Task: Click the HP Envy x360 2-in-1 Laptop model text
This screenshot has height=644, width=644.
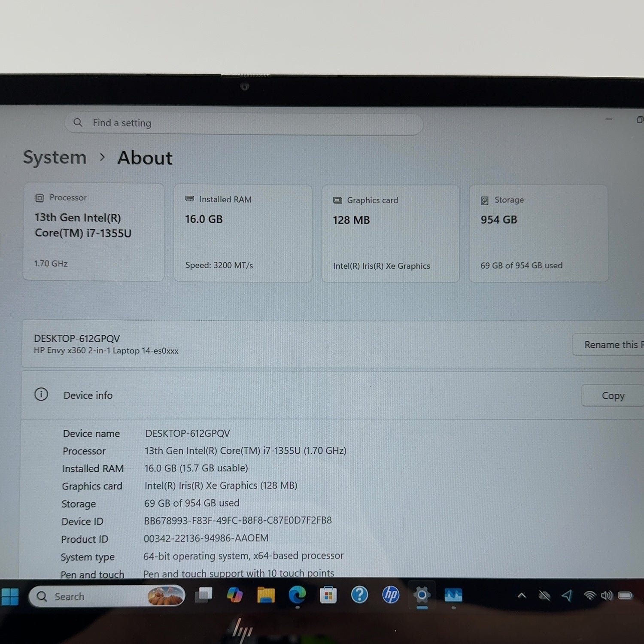Action: click(106, 351)
